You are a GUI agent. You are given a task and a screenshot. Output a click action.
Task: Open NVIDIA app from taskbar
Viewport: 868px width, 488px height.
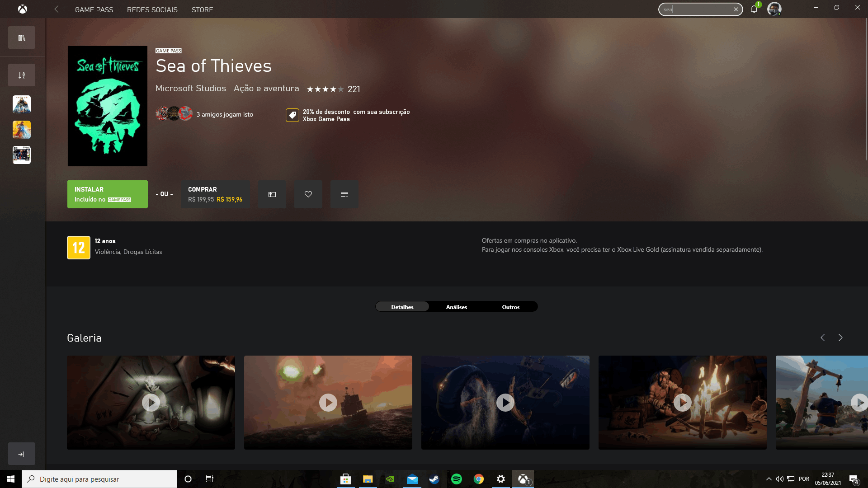tap(390, 479)
